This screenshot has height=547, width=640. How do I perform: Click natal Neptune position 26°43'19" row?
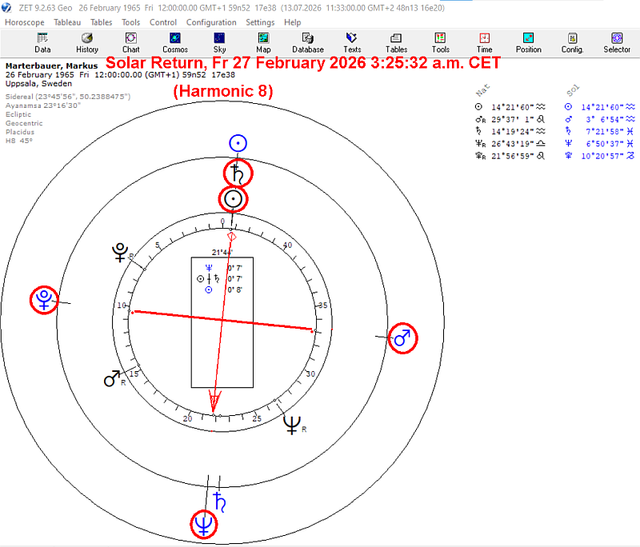pyautogui.click(x=510, y=144)
